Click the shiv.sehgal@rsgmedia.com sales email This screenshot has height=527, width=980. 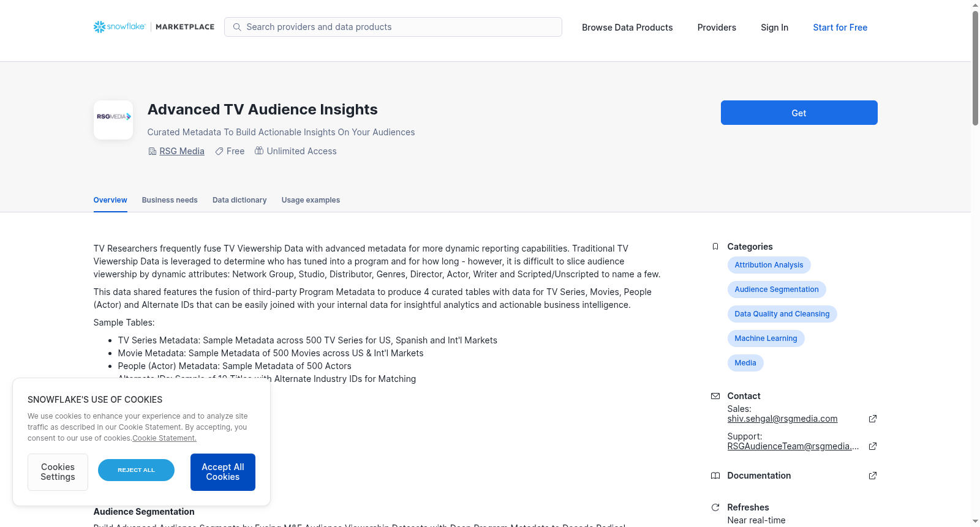point(782,419)
